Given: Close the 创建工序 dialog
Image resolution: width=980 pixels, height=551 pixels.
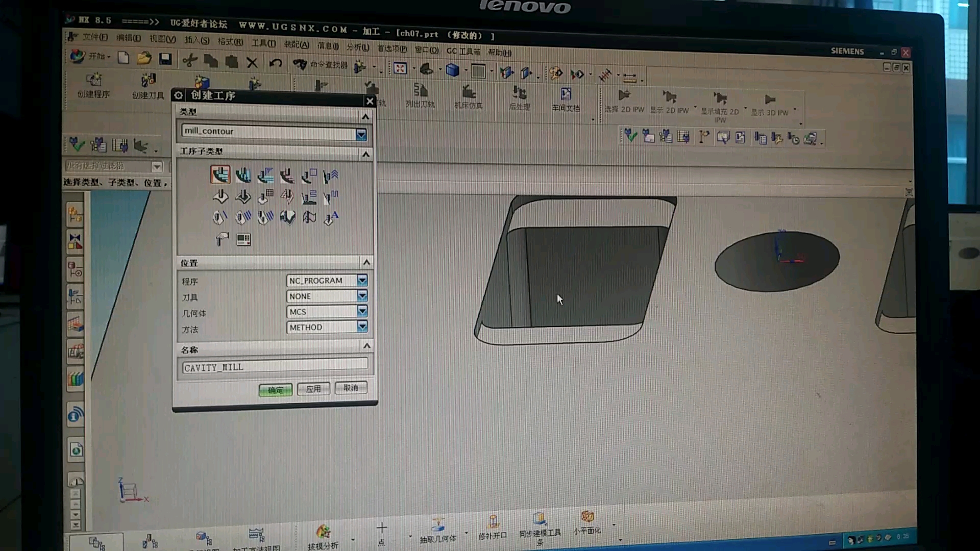Looking at the screenshot, I should pos(370,101).
